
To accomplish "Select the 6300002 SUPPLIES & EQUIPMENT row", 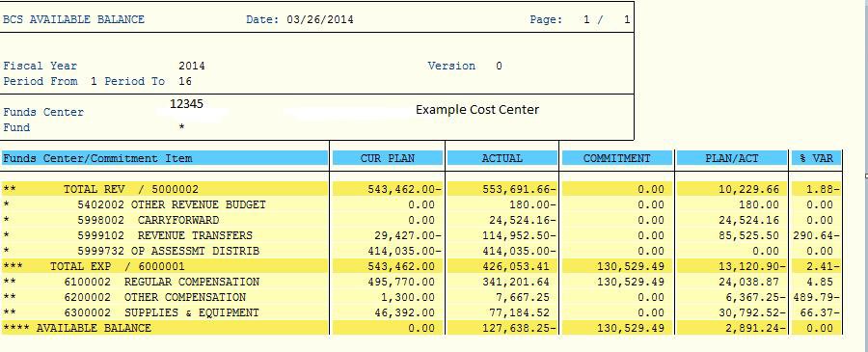I will tap(420, 312).
